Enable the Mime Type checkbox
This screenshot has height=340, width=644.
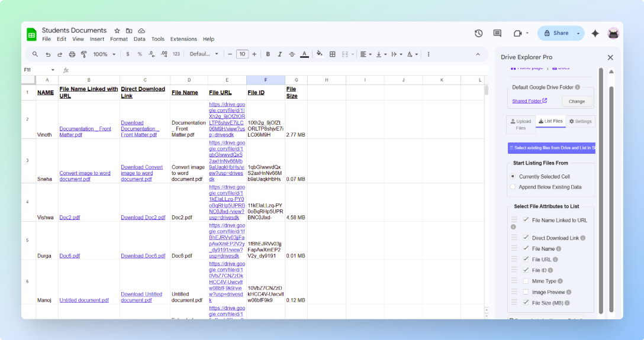coord(526,281)
